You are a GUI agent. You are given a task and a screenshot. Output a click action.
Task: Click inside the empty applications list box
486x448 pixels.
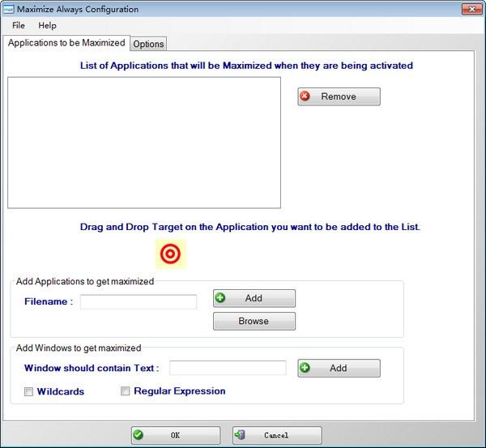(x=143, y=143)
